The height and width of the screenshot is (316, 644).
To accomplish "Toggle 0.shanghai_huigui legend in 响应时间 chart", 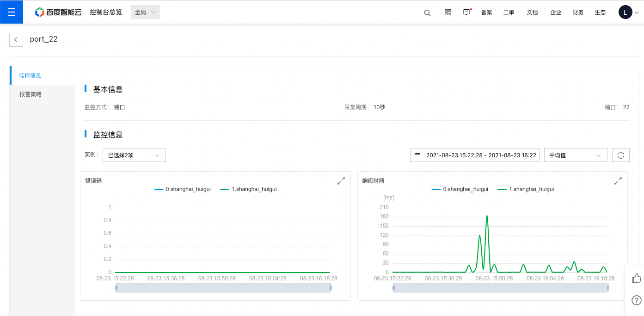I will (460, 189).
